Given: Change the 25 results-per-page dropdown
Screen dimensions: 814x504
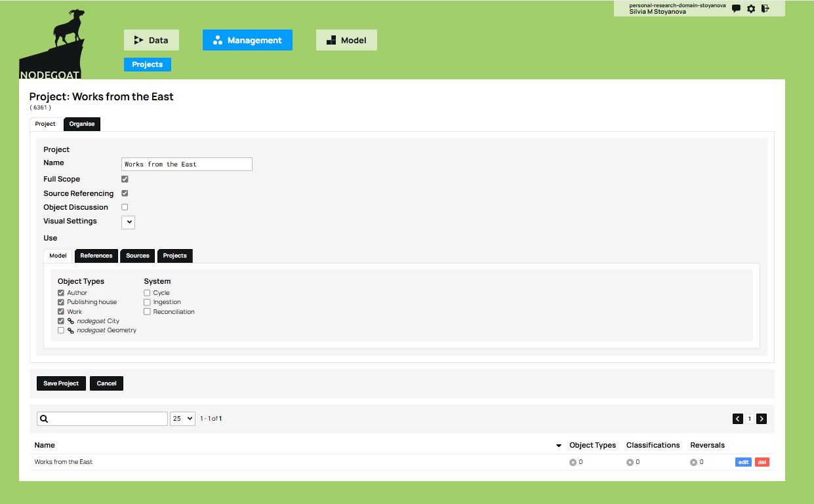Looking at the screenshot, I should (182, 419).
